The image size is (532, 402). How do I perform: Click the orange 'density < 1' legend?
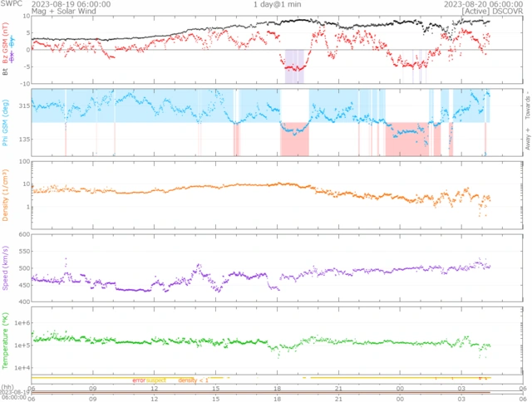click(x=193, y=380)
